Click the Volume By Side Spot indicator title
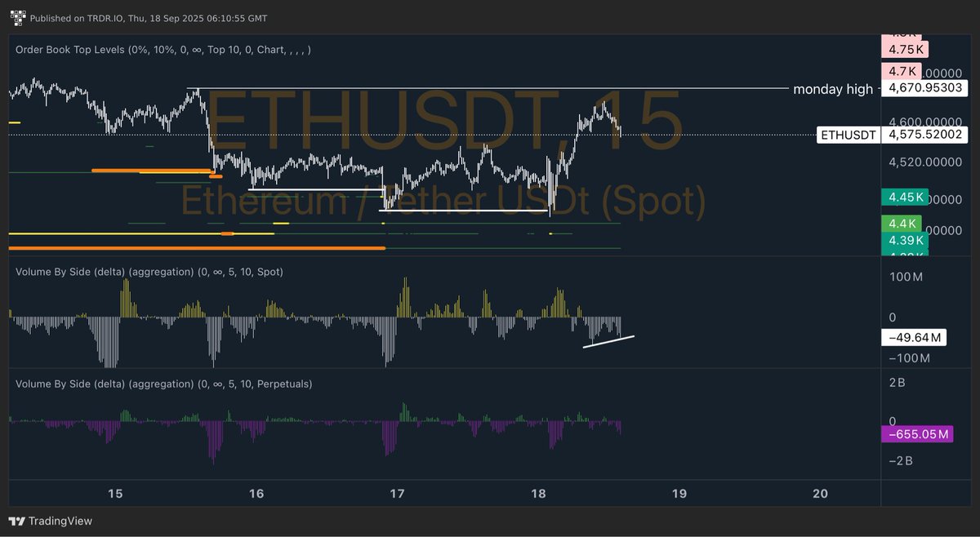 tap(149, 271)
